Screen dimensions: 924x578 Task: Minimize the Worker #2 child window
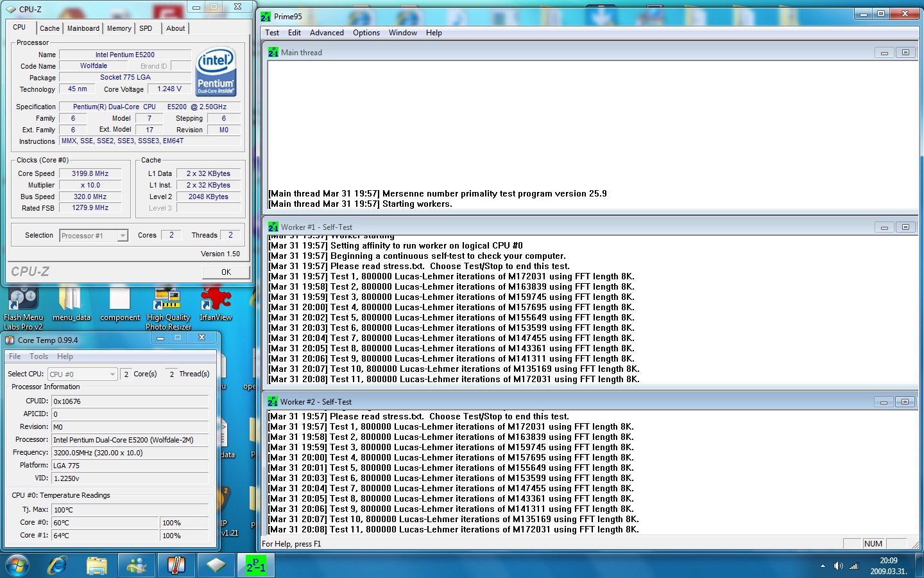click(884, 402)
